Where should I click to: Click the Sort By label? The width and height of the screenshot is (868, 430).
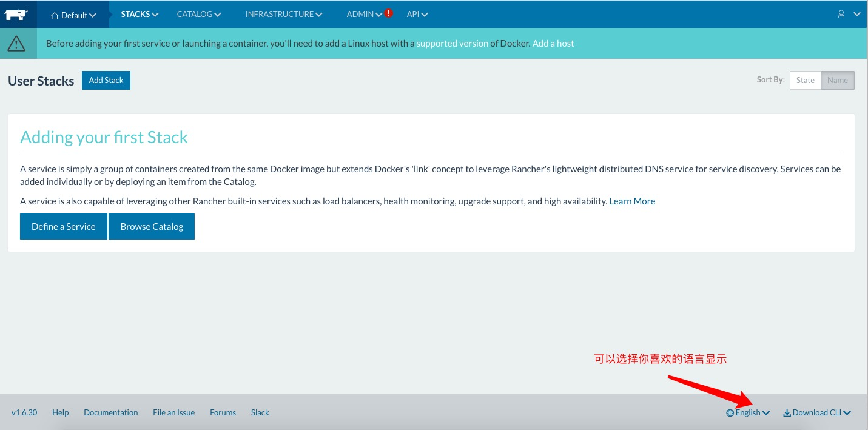770,79
